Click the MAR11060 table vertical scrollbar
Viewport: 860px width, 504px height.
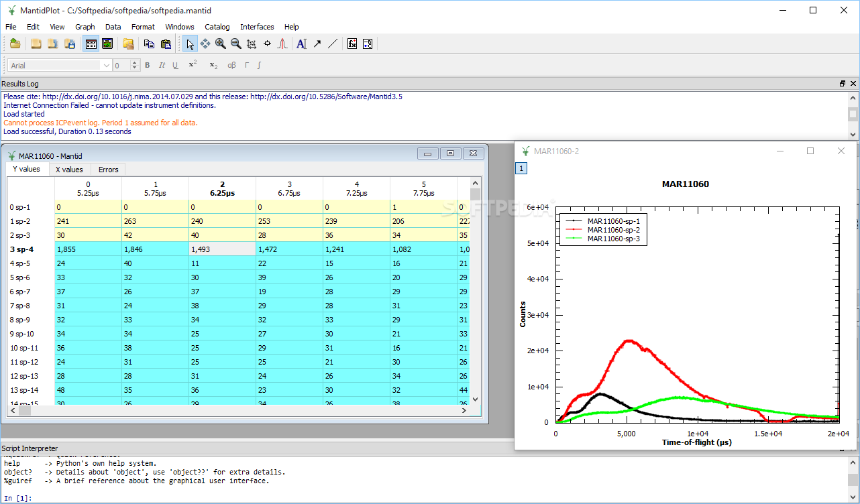point(475,291)
